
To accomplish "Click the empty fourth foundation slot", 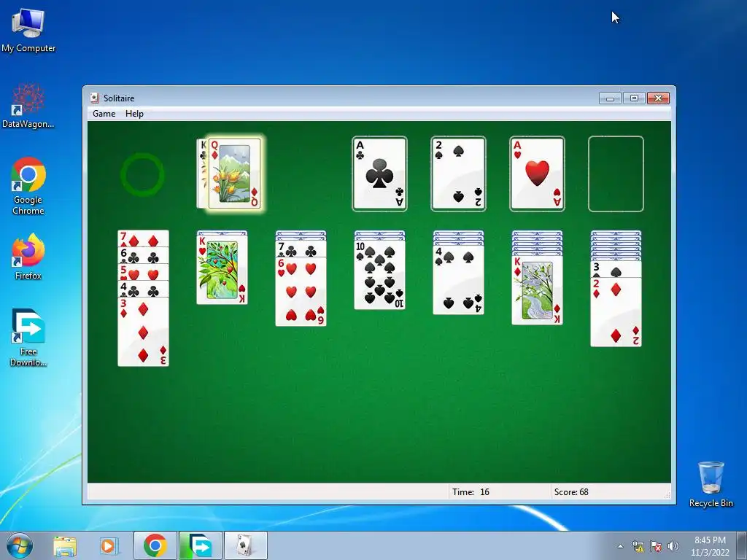I will click(616, 174).
